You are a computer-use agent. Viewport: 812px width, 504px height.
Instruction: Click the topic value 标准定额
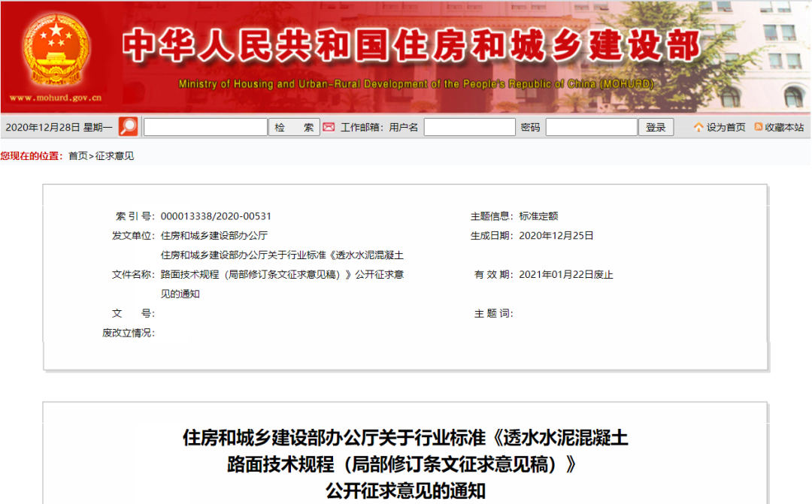pos(538,216)
